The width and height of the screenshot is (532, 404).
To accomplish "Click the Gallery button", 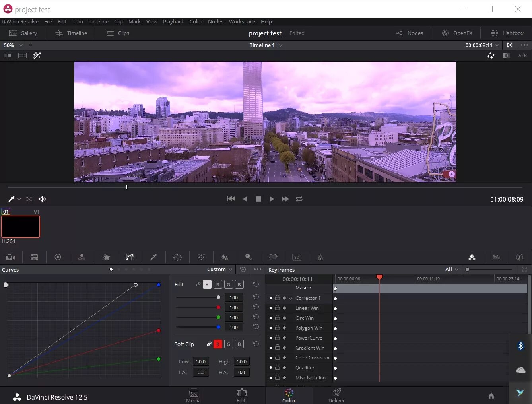I will tap(23, 33).
